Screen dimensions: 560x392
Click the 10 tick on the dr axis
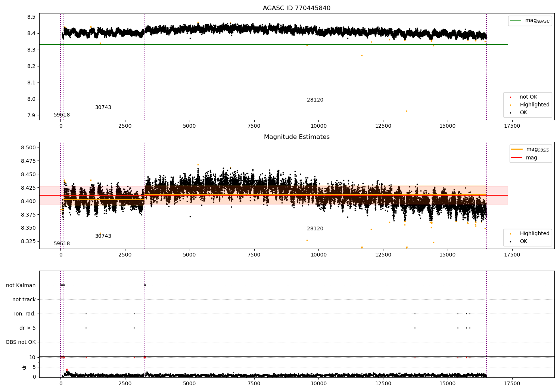pyautogui.click(x=32, y=358)
